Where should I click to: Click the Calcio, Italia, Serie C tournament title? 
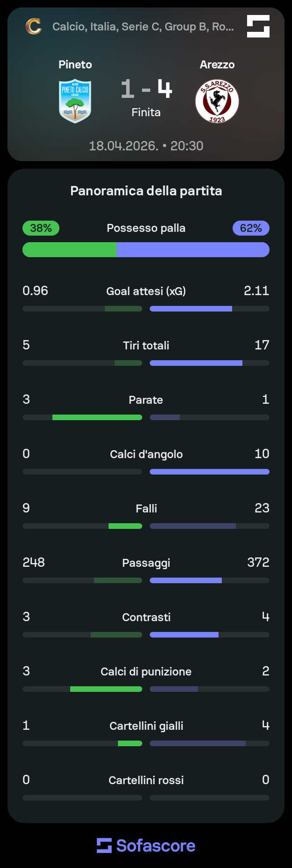point(143,27)
